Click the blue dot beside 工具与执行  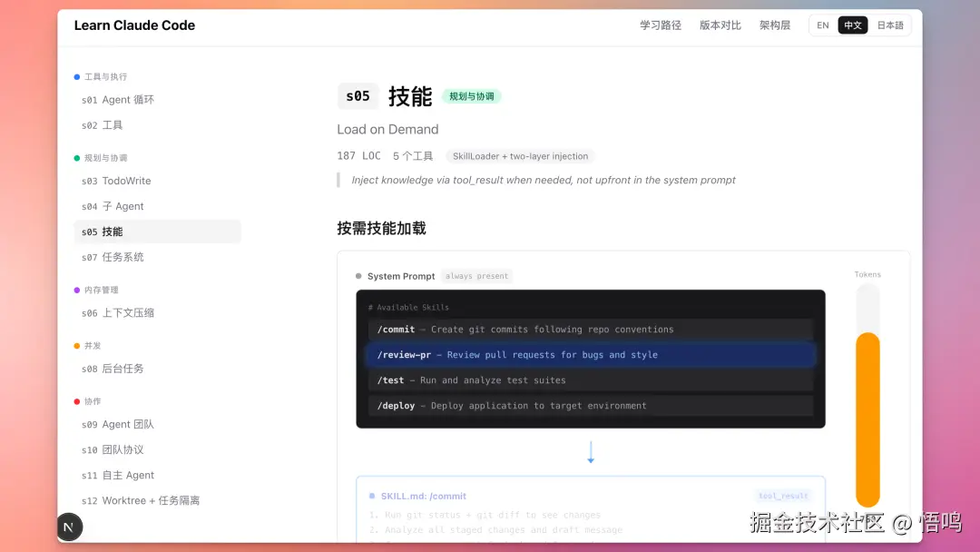click(x=77, y=76)
